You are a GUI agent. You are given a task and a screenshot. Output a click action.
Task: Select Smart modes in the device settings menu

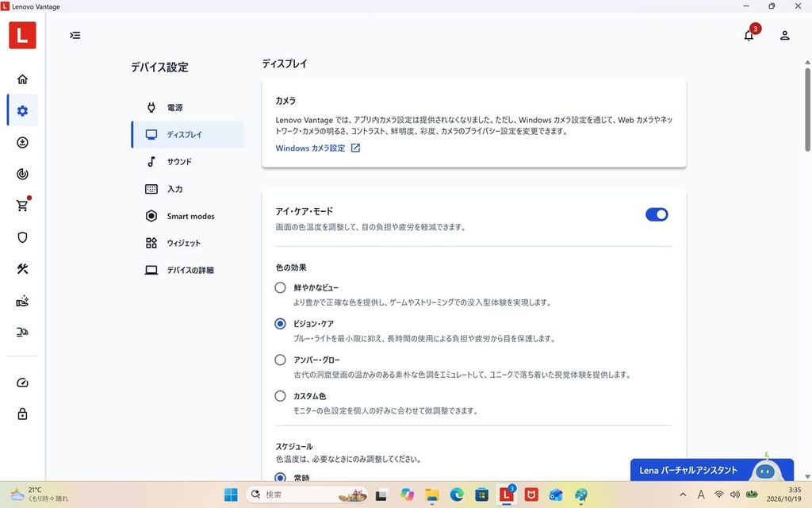tap(187, 216)
